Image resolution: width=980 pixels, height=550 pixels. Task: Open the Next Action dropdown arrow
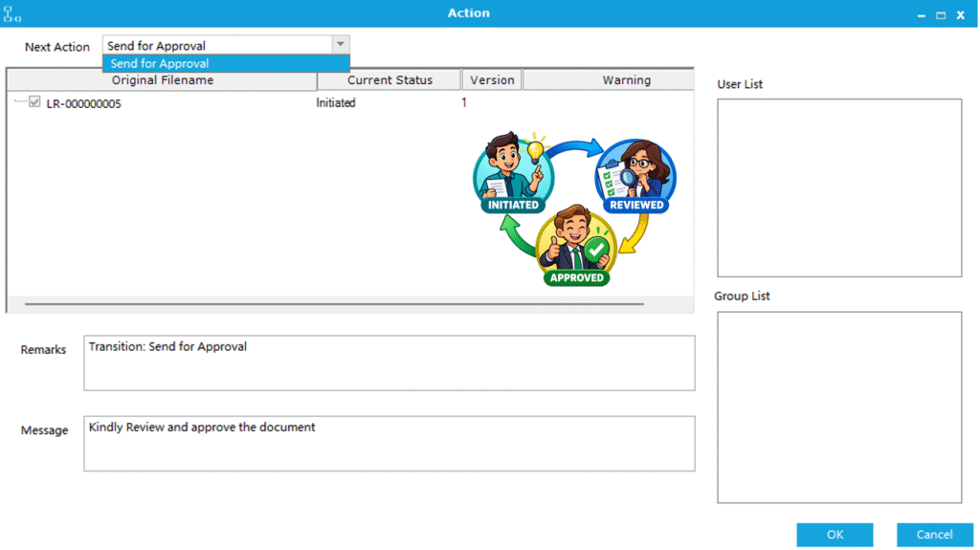coord(340,45)
